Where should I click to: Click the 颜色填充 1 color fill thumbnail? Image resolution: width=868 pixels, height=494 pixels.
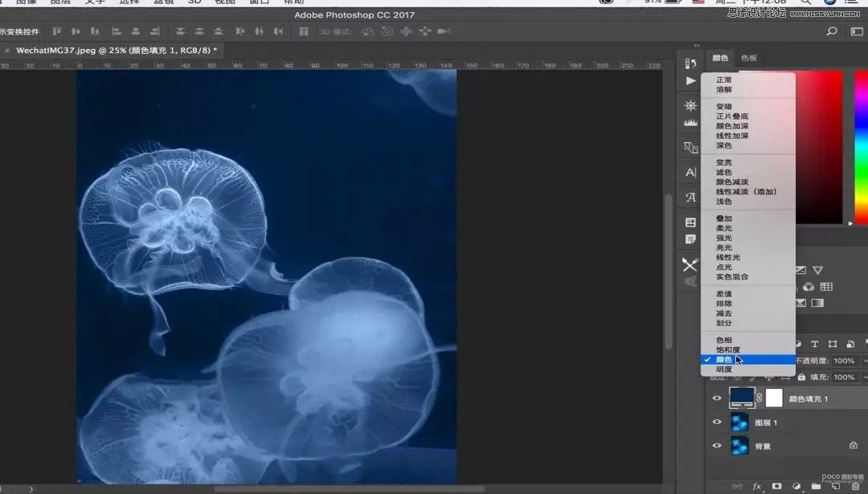(742, 398)
